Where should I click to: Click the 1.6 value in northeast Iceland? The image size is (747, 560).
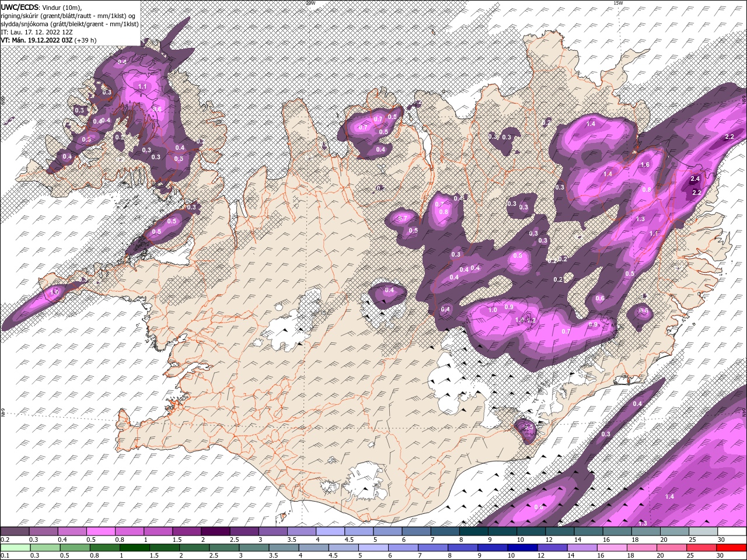pyautogui.click(x=645, y=165)
